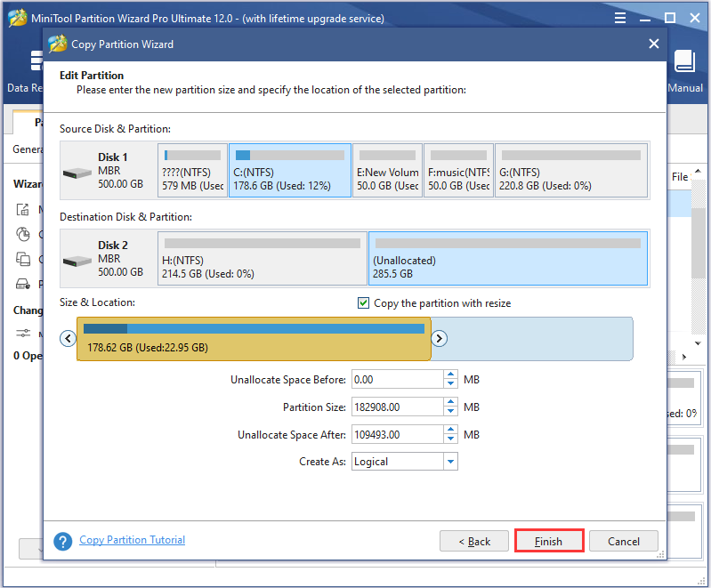Close the Copy Partition Wizard dialog
This screenshot has width=711, height=588.
(x=653, y=44)
